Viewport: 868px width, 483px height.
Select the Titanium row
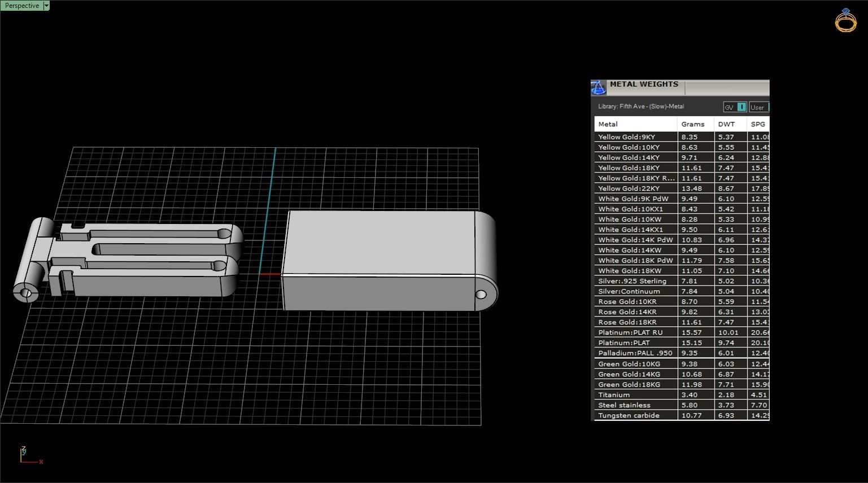point(682,395)
